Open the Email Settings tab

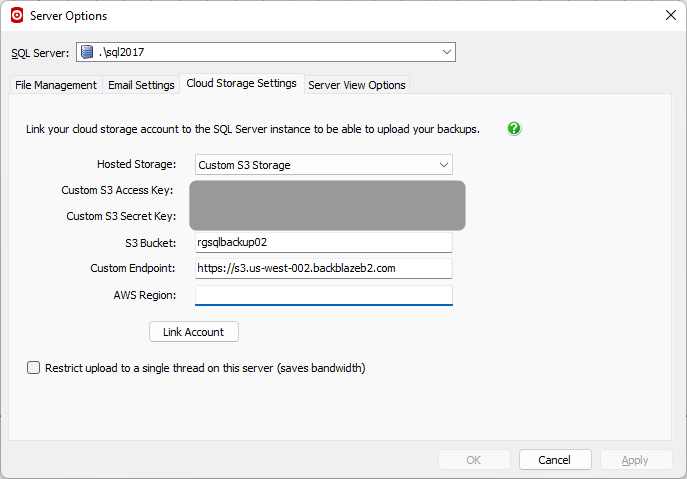click(141, 85)
